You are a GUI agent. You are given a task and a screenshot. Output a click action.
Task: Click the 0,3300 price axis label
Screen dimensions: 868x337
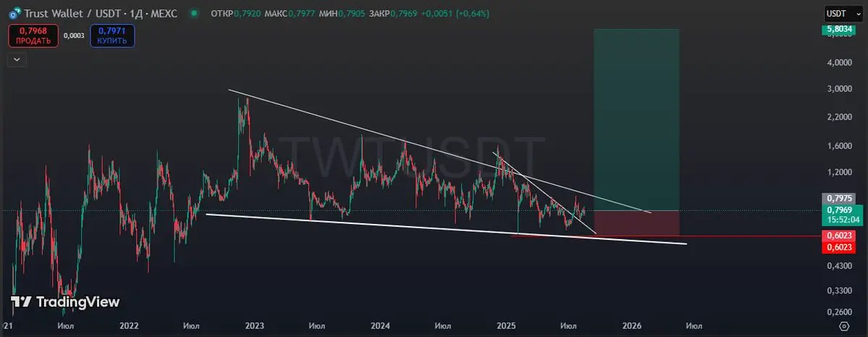point(840,291)
